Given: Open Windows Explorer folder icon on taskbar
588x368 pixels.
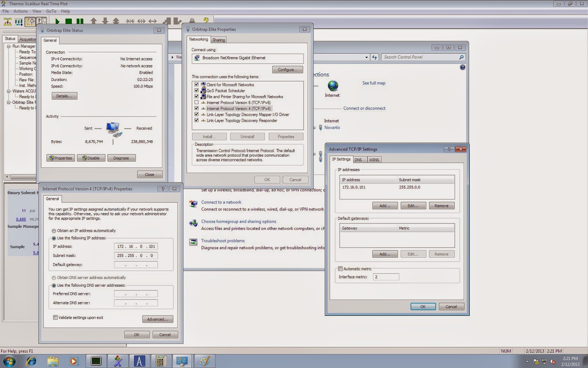Looking at the screenshot, I should (x=53, y=361).
